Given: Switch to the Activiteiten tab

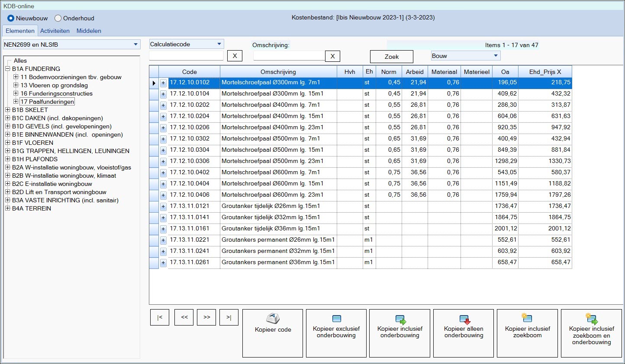Looking at the screenshot, I should pos(55,31).
